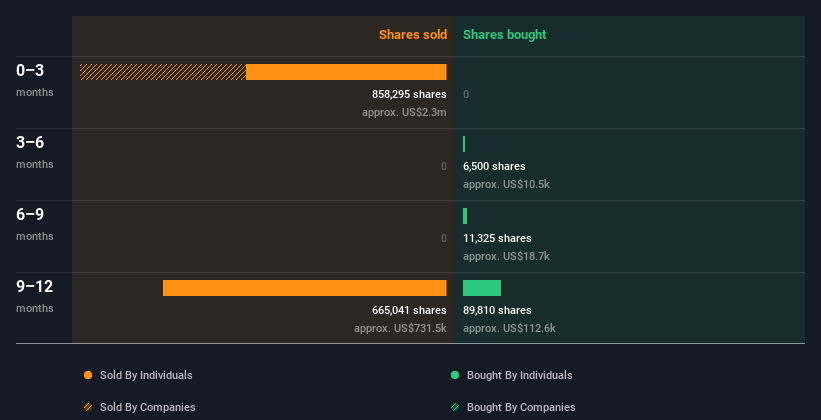Click the green Bought By Individuals legend dot
The width and height of the screenshot is (821, 420).
tap(455, 375)
